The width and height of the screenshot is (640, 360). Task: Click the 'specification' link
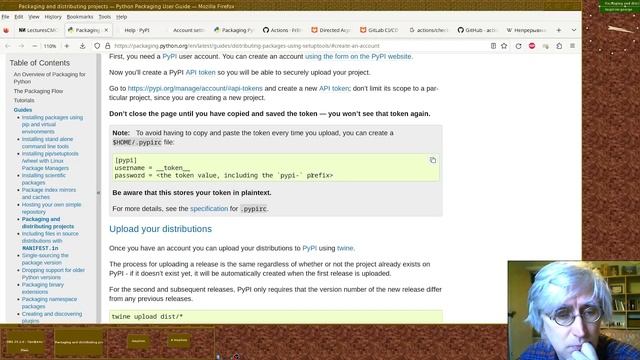coord(209,209)
